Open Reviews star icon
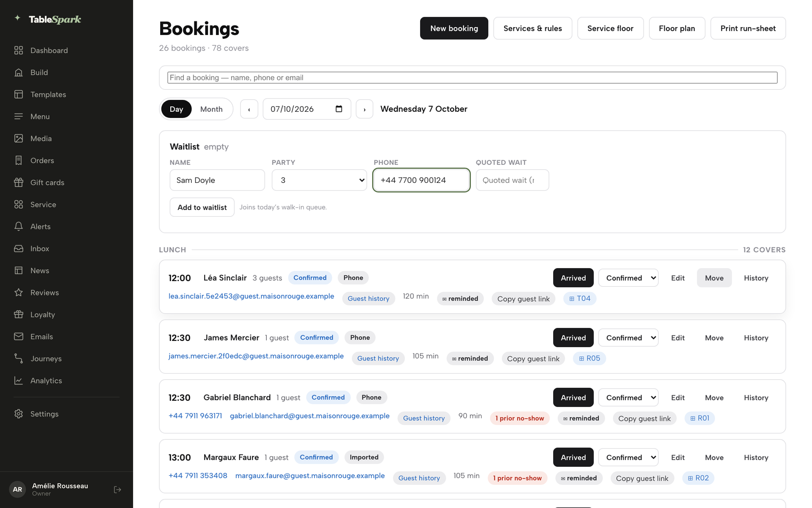Screen dimensions: 812x508 19,292
